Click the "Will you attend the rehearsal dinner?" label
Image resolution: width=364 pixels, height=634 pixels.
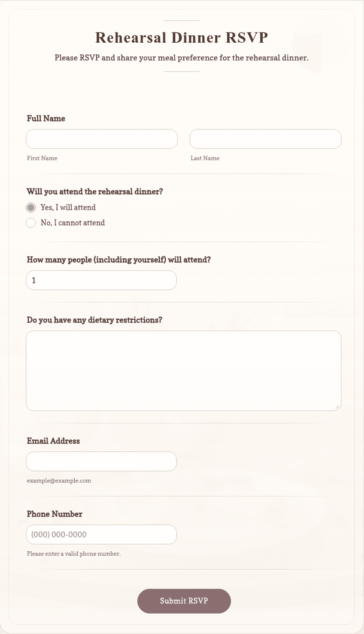tap(95, 192)
